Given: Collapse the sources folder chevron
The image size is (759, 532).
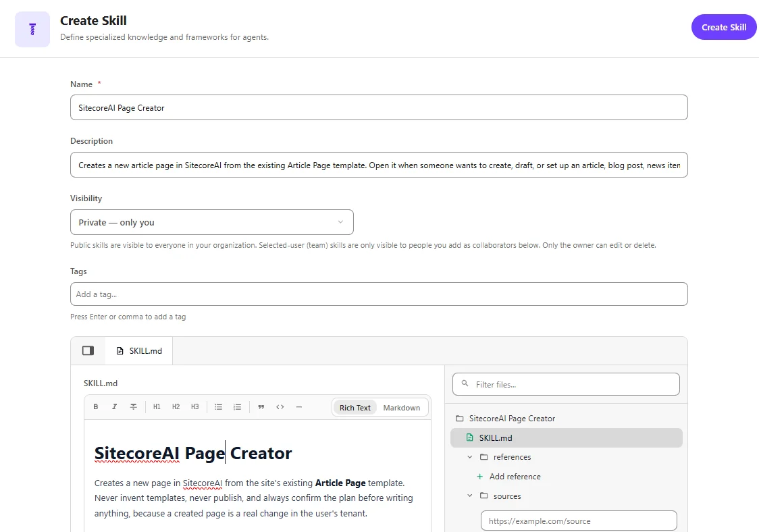Looking at the screenshot, I should (x=469, y=496).
